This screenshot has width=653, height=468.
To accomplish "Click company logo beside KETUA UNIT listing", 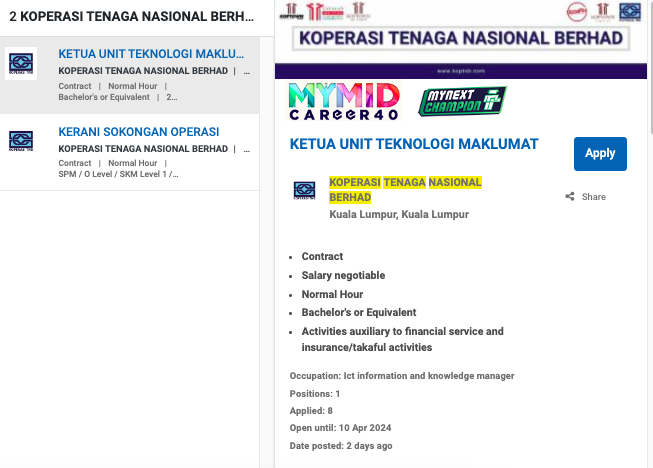I will (x=21, y=63).
